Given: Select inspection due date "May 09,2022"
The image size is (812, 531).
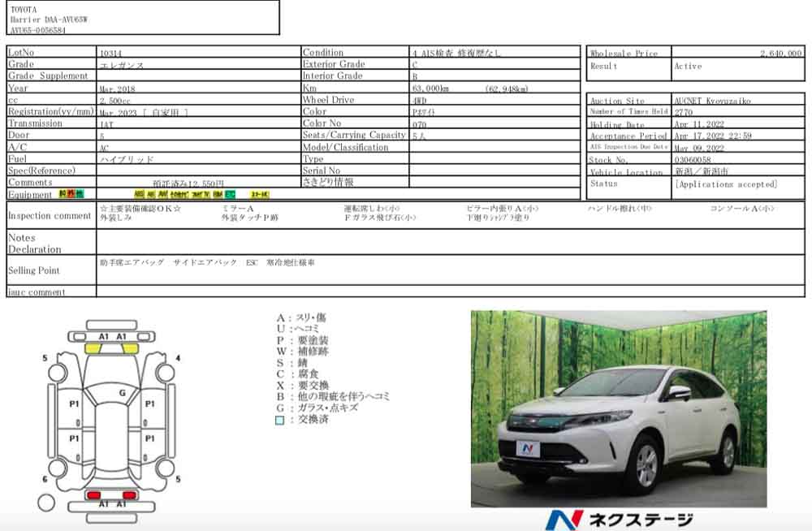Looking at the screenshot, I should [x=699, y=148].
